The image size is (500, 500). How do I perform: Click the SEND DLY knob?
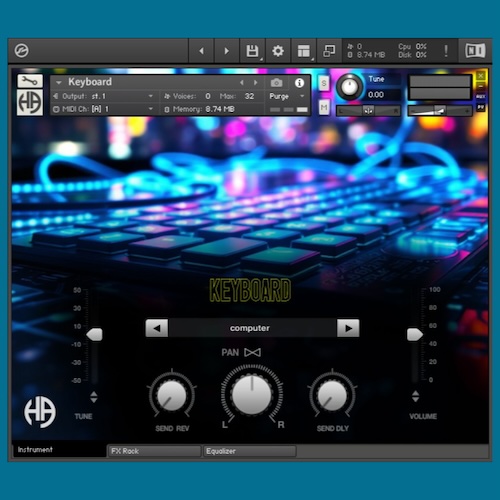(332, 395)
